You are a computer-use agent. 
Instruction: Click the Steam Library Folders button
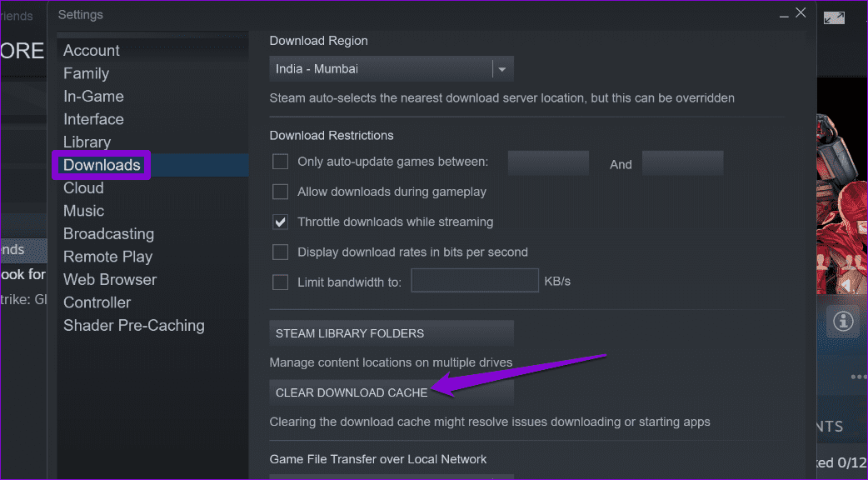pos(392,333)
